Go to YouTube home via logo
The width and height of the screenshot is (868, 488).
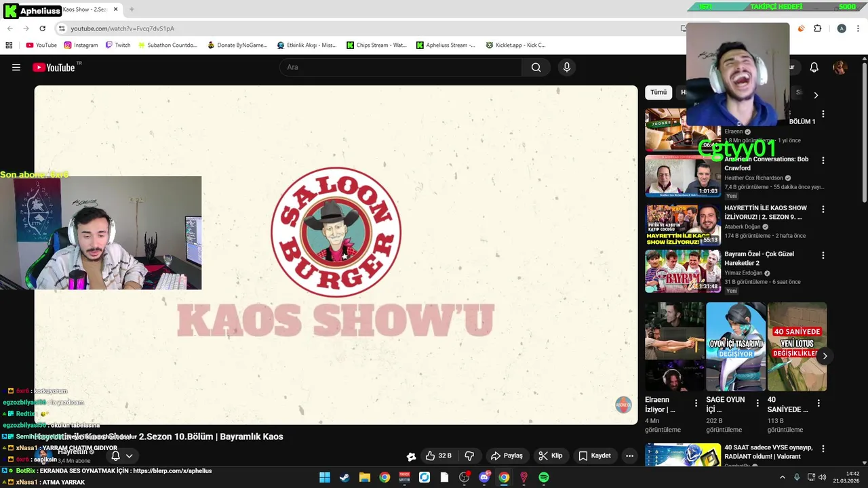tap(54, 67)
